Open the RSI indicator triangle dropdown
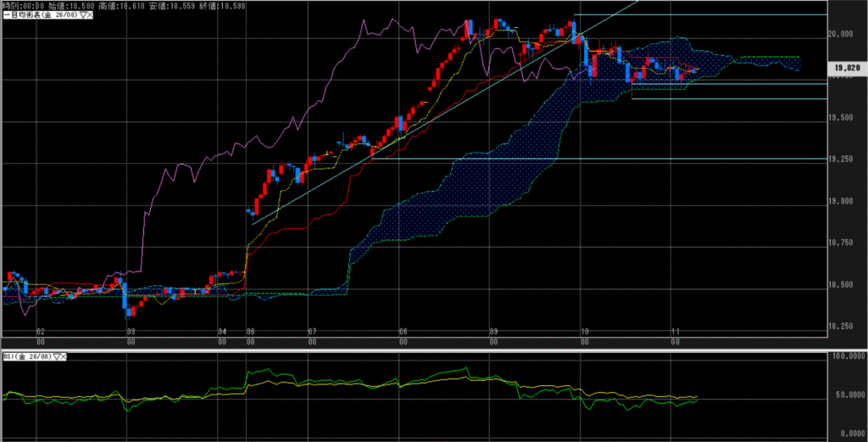Viewport: 868px width, 442px height. [x=56, y=357]
